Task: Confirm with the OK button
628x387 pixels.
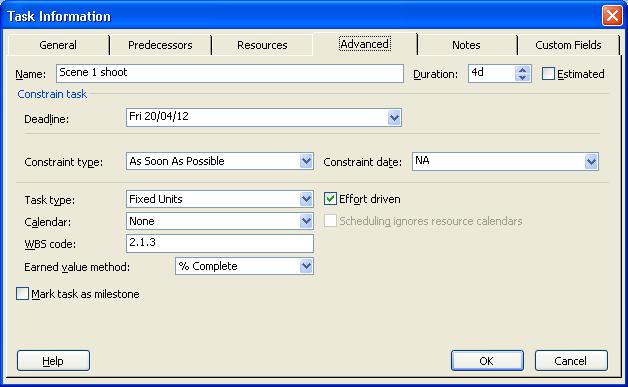Action: coord(487,361)
